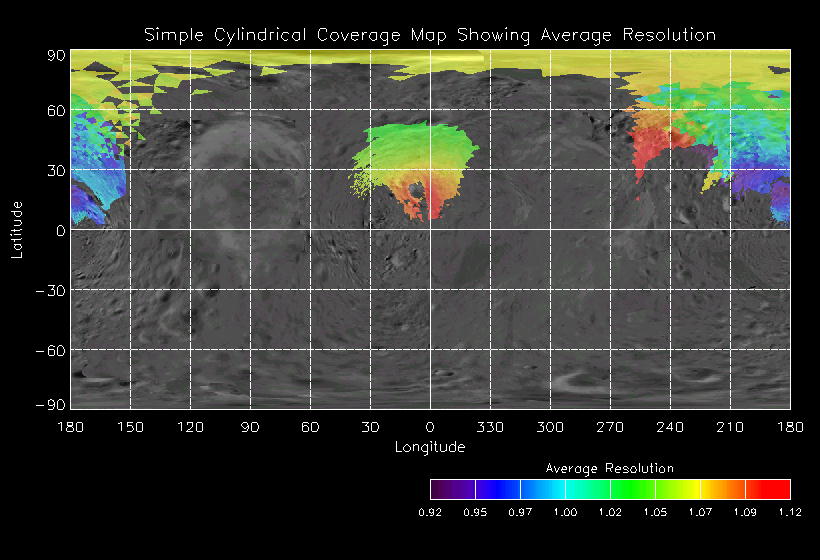
Task: Click the 270 longitude tick label
Action: pos(610,427)
